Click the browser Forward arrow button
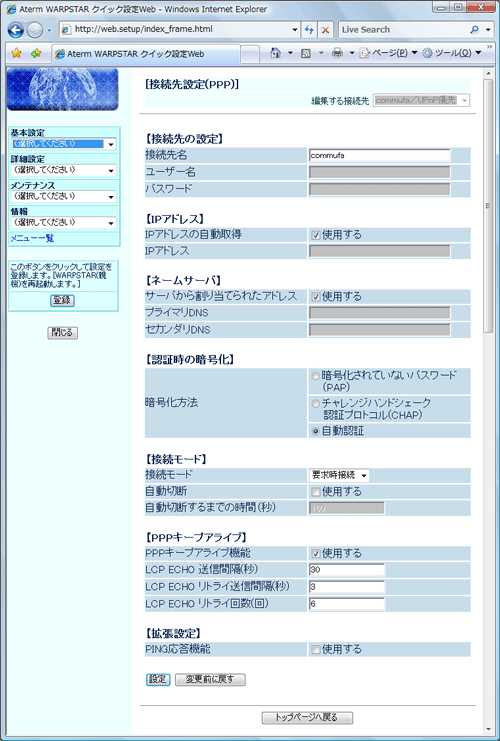 tap(34, 30)
